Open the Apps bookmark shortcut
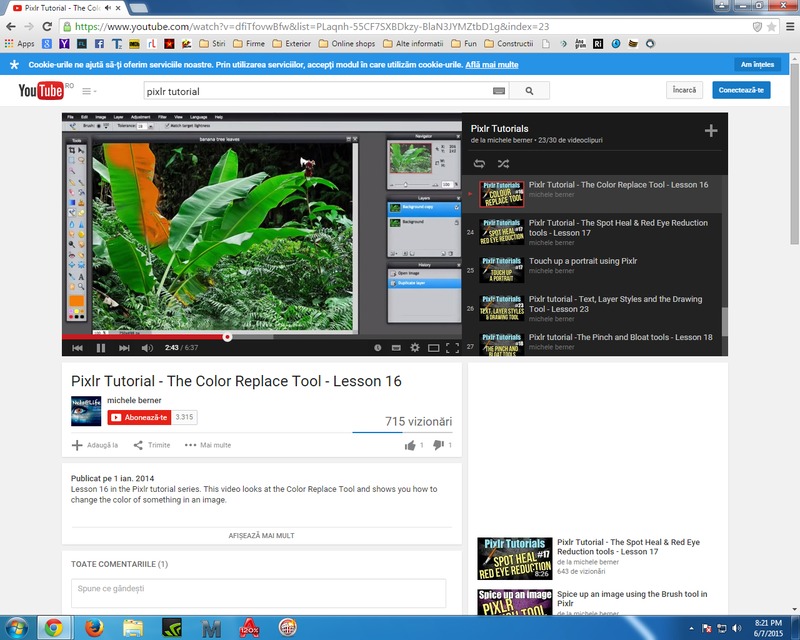The height and width of the screenshot is (640, 800). 19,44
